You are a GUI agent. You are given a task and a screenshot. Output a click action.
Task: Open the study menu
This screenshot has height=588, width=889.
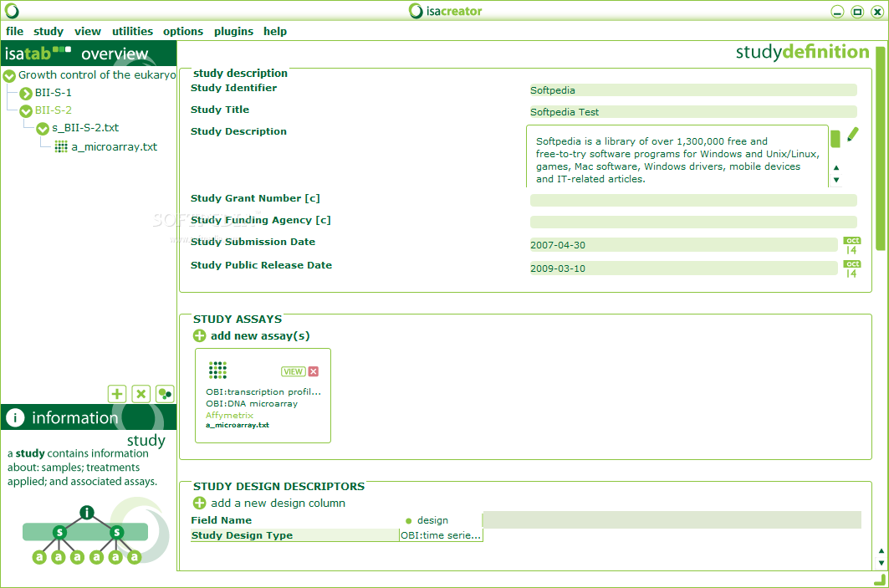click(x=49, y=31)
